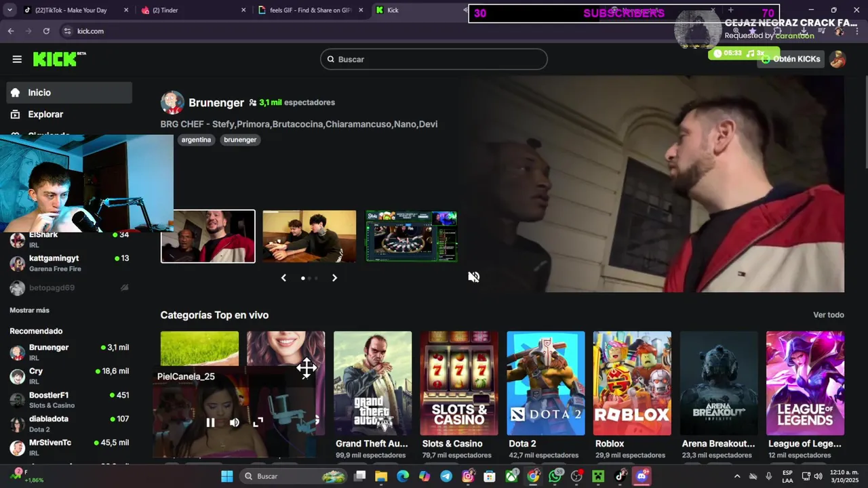Screen dimensions: 868x488
Task: Go forward in browser history
Action: tap(28, 31)
